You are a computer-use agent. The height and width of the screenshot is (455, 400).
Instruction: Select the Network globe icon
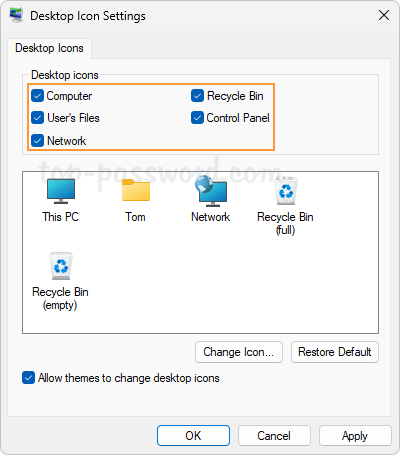point(211,190)
